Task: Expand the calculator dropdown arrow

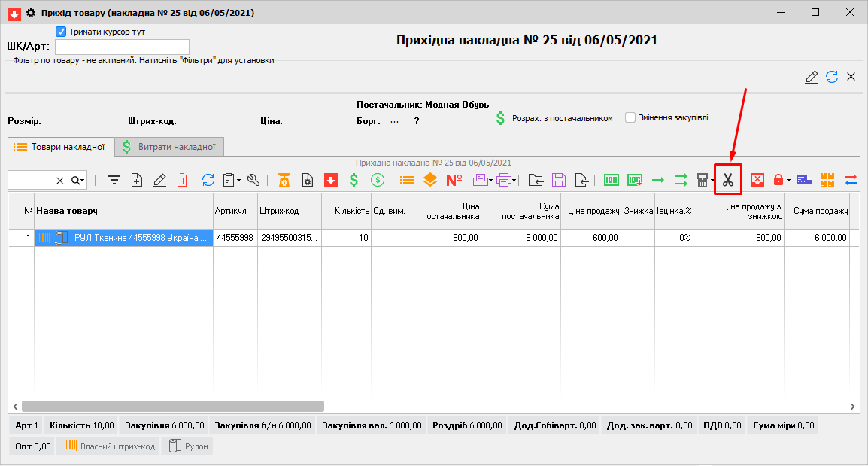Action: (x=712, y=181)
